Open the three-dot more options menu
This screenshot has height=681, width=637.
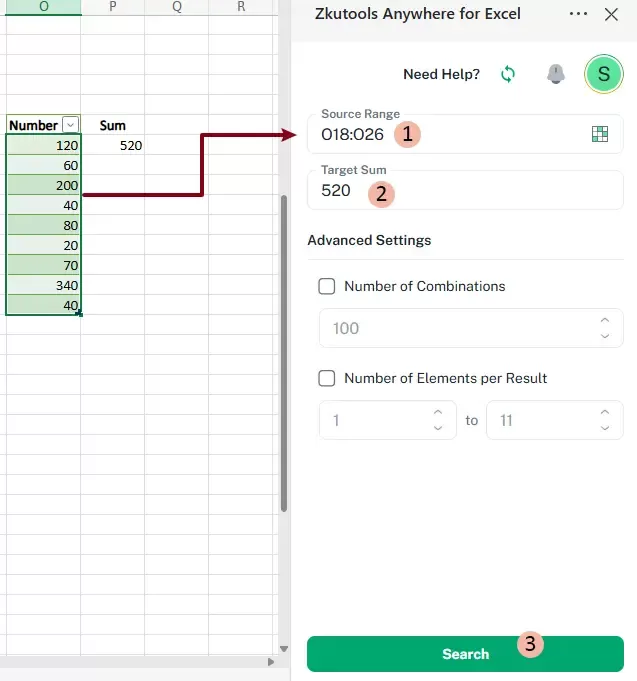578,14
